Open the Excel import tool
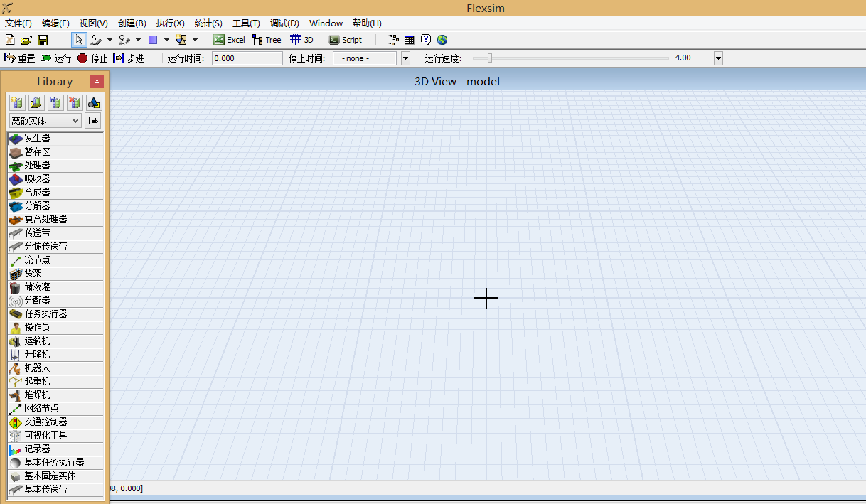 229,40
